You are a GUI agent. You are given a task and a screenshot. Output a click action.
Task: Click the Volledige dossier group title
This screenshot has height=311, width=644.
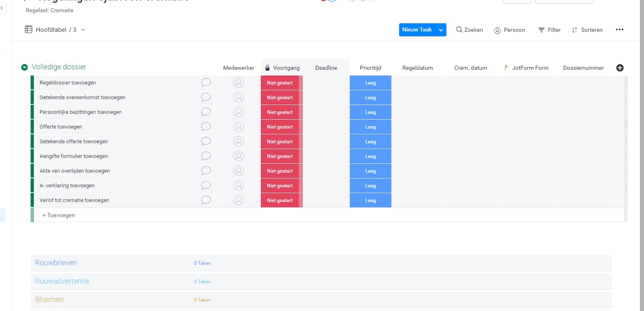pos(59,67)
